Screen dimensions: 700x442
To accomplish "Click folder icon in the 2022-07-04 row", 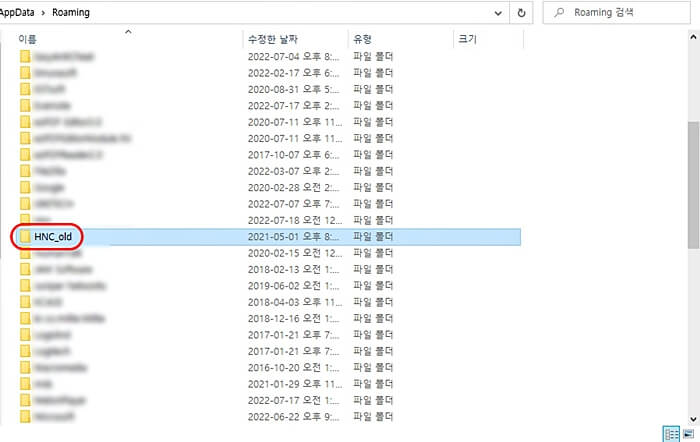I will (x=25, y=57).
